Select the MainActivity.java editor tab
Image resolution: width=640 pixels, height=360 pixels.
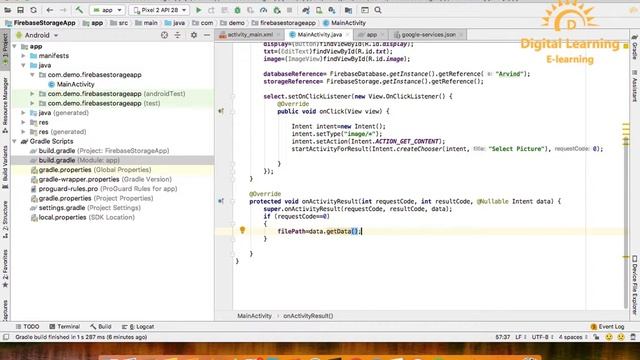(319, 35)
